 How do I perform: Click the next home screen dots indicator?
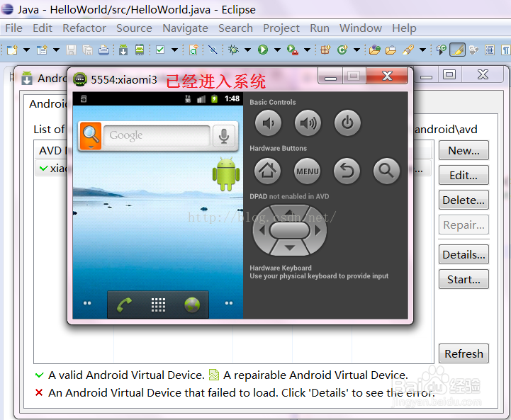(x=229, y=303)
